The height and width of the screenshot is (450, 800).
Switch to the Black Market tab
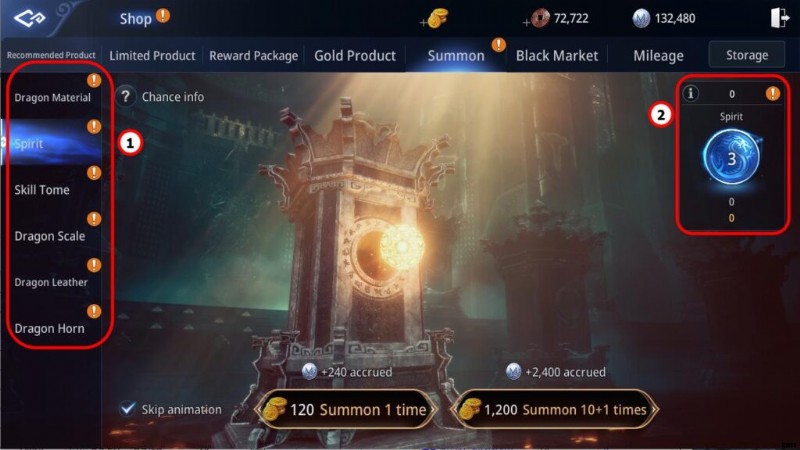(x=557, y=55)
